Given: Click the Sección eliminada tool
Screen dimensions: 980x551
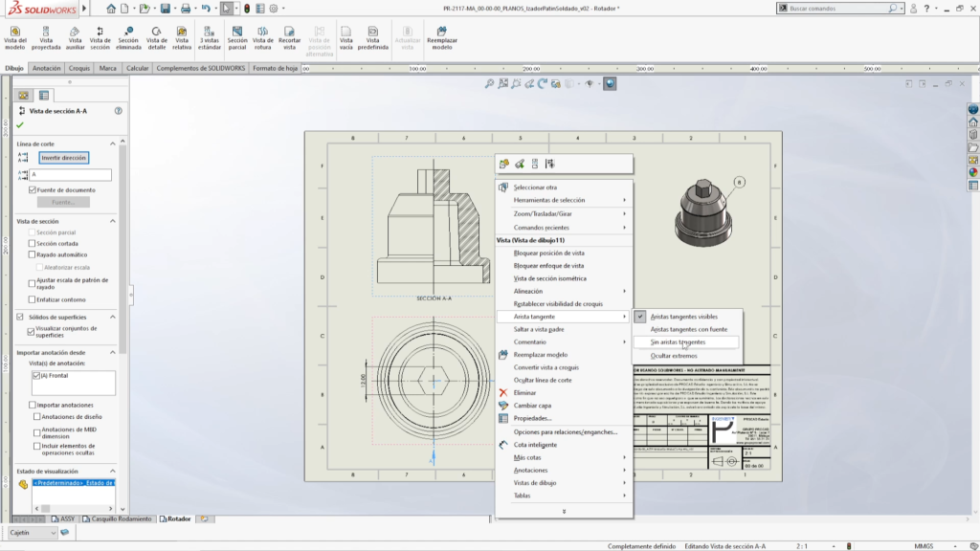Looking at the screenshot, I should pyautogui.click(x=128, y=37).
